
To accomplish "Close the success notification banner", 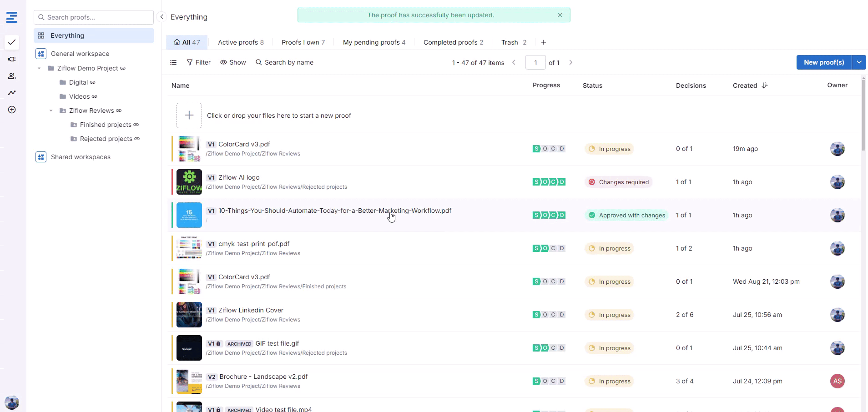I will (x=560, y=15).
